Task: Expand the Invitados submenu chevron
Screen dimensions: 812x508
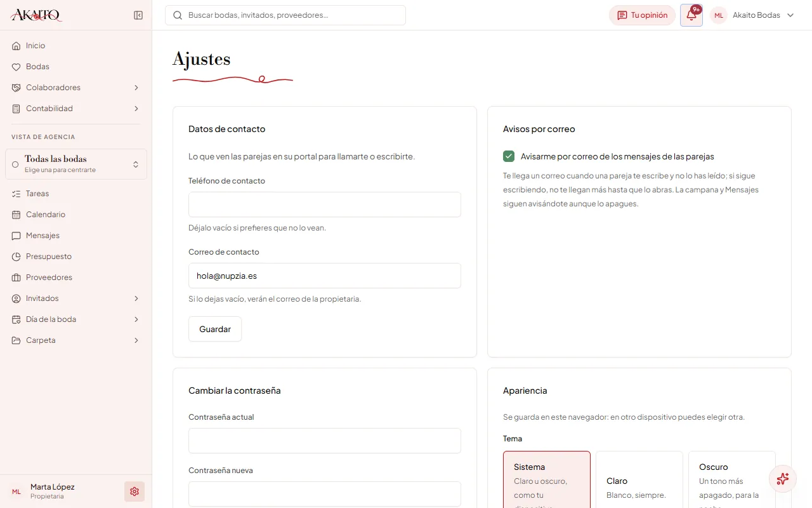Action: click(x=136, y=298)
